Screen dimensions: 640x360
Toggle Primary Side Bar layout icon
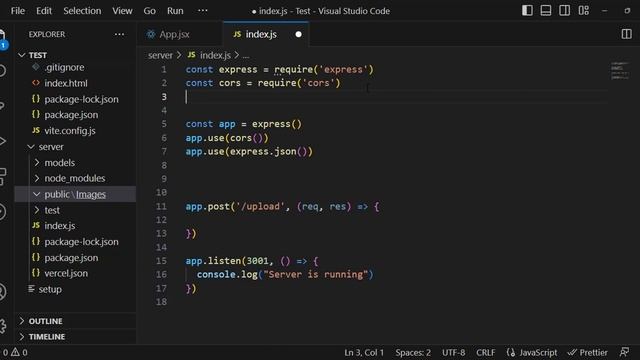click(x=527, y=11)
